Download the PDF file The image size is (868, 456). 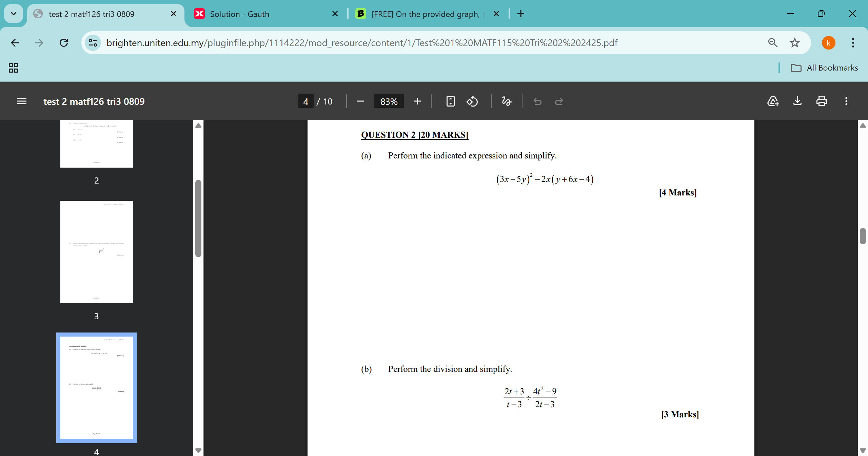797,101
